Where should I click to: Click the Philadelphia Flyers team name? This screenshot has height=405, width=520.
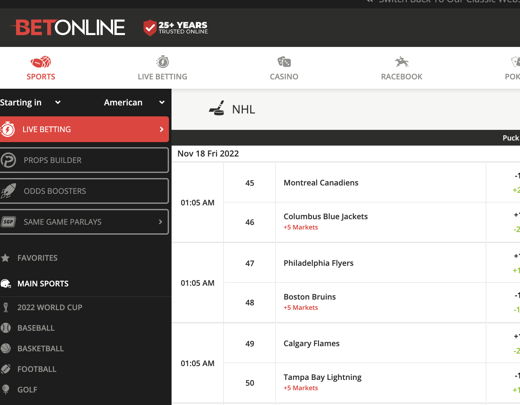[318, 263]
